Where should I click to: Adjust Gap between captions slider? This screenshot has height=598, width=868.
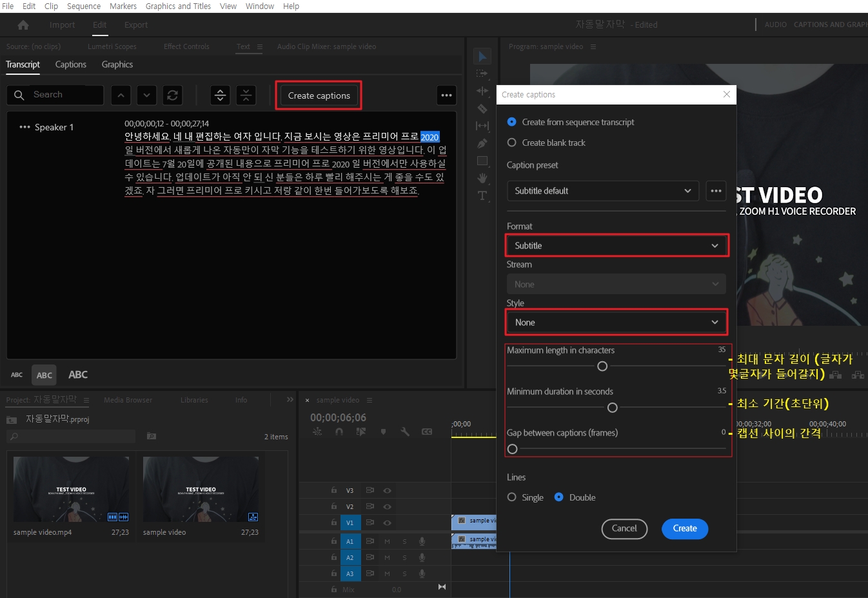pos(513,449)
